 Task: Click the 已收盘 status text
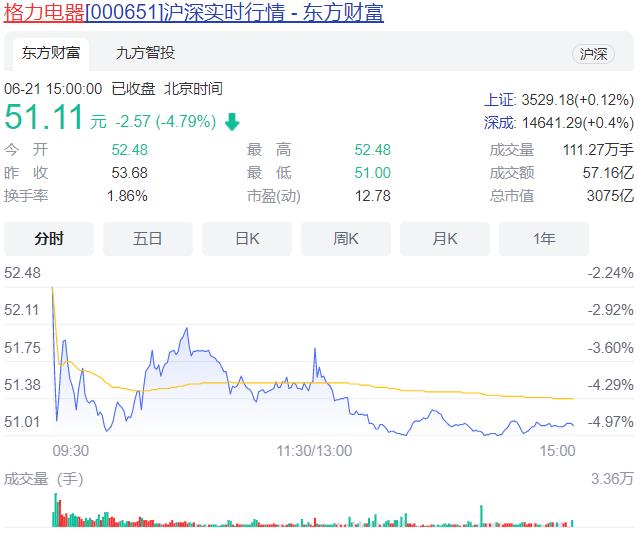pyautogui.click(x=133, y=89)
